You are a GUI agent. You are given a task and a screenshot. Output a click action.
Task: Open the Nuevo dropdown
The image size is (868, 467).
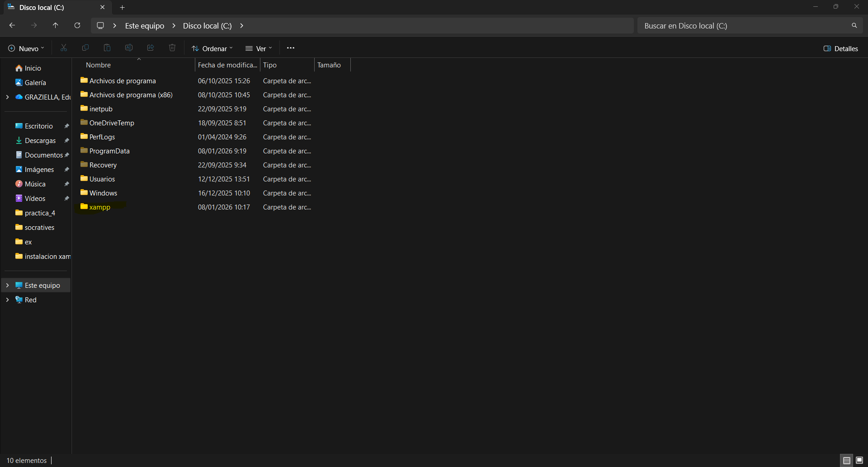pyautogui.click(x=27, y=48)
